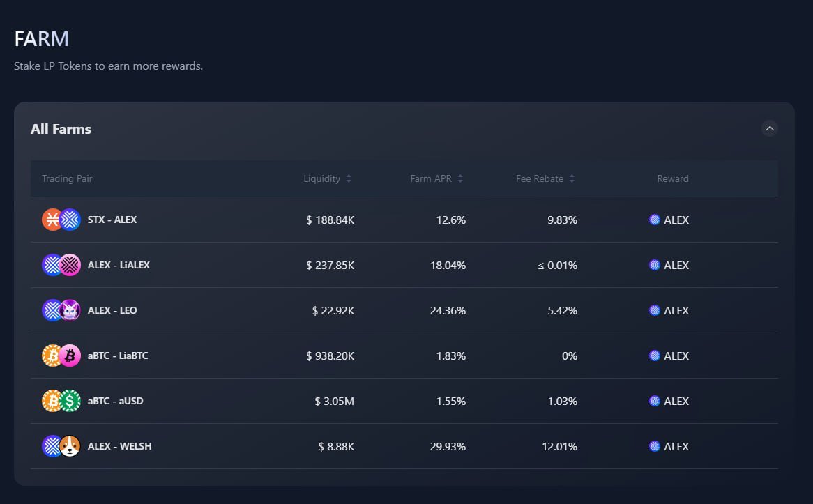Click the LiALEX token icon
Image resolution: width=813 pixels, height=504 pixels.
(x=69, y=265)
